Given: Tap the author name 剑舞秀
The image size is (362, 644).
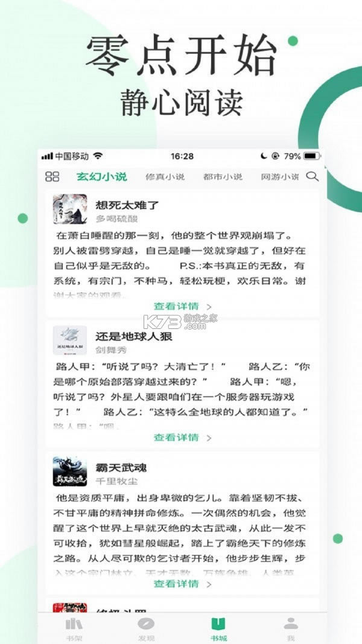Looking at the screenshot, I should click(111, 350).
